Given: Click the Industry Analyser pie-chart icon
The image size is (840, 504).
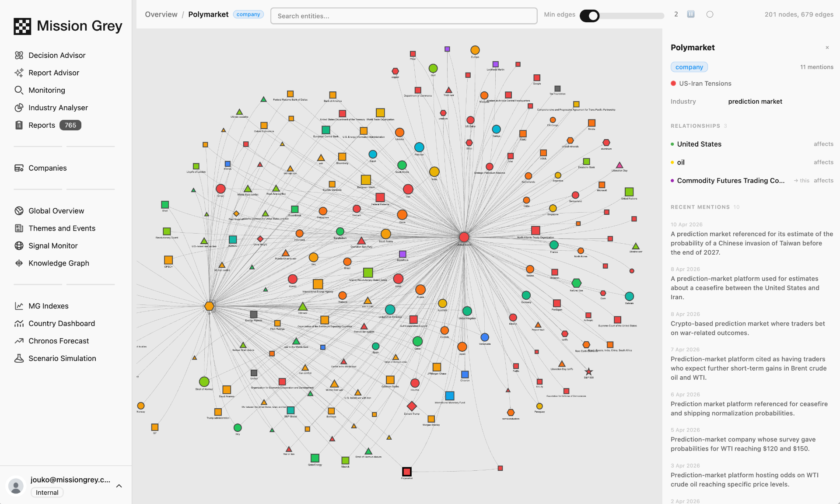Looking at the screenshot, I should click(x=19, y=108).
